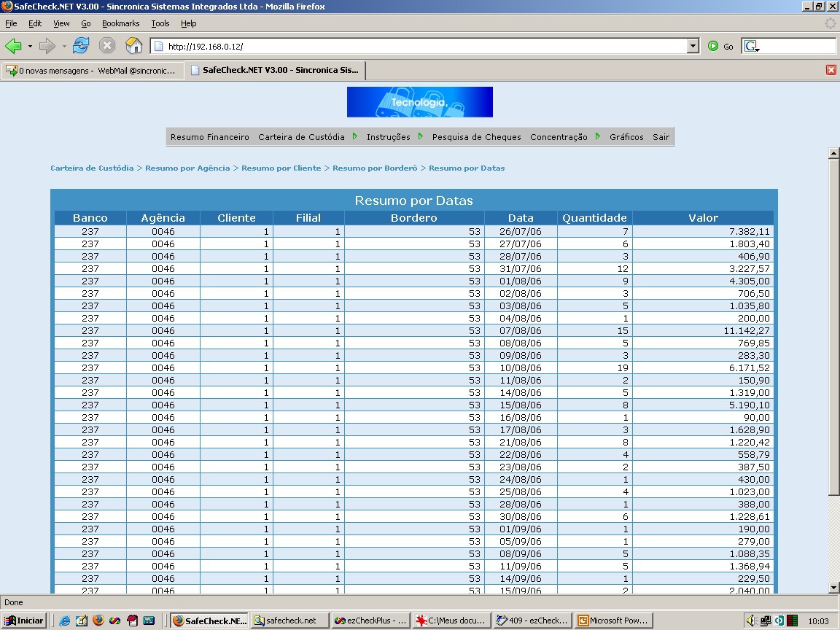The image size is (840, 630).
Task: Click the green Back arrow button
Action: 13,46
